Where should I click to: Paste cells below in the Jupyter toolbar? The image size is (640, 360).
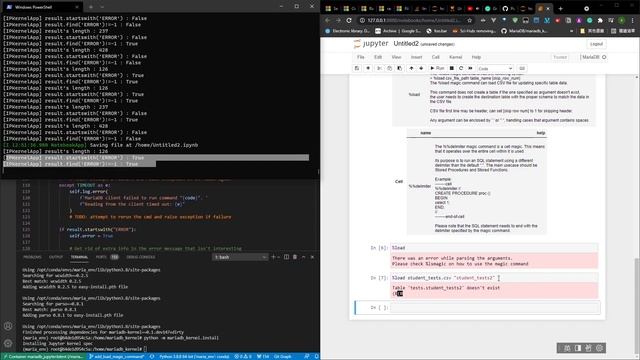coord(399,68)
